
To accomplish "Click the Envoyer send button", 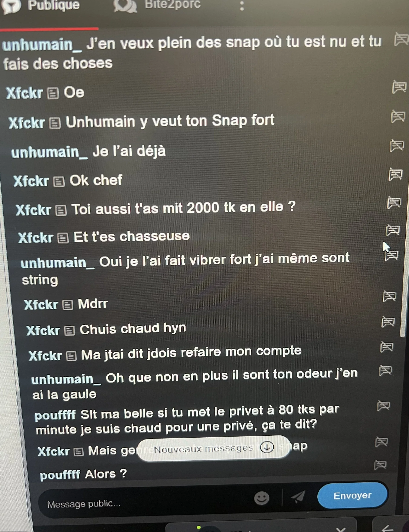I will pyautogui.click(x=352, y=496).
